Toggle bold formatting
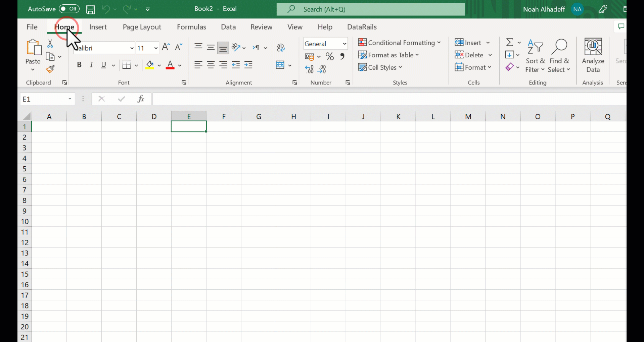This screenshot has height=342, width=644. 79,65
